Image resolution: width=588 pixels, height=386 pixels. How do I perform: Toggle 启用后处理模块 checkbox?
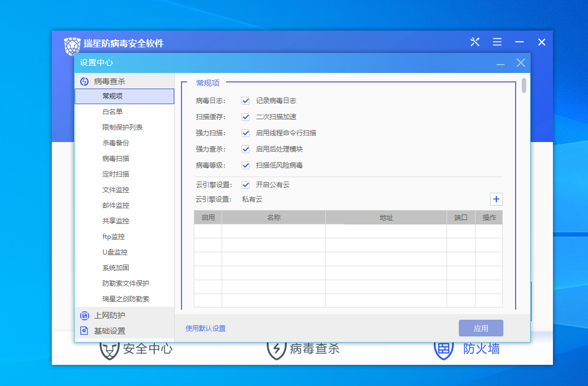(246, 149)
